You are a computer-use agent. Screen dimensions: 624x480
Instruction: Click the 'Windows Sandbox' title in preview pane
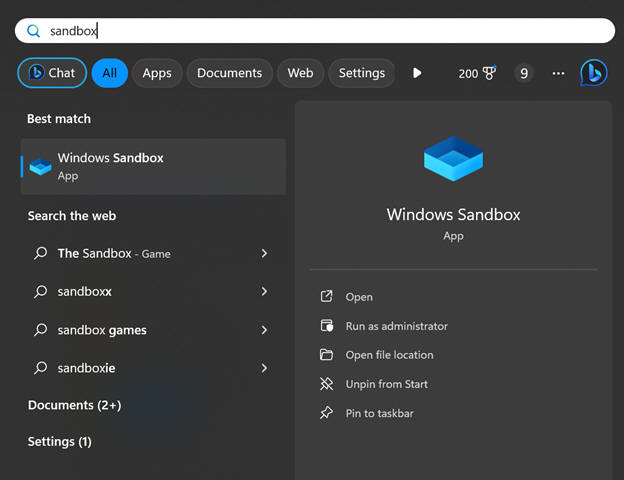point(453,215)
